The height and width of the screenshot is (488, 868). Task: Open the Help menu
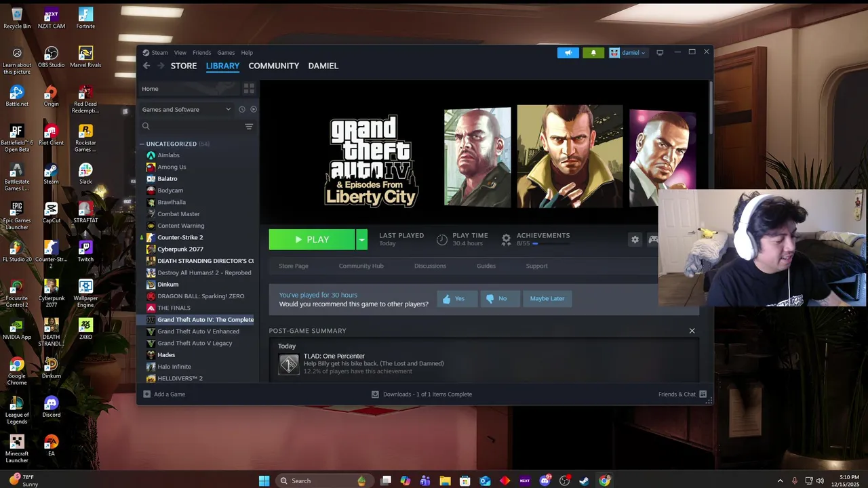(x=247, y=53)
